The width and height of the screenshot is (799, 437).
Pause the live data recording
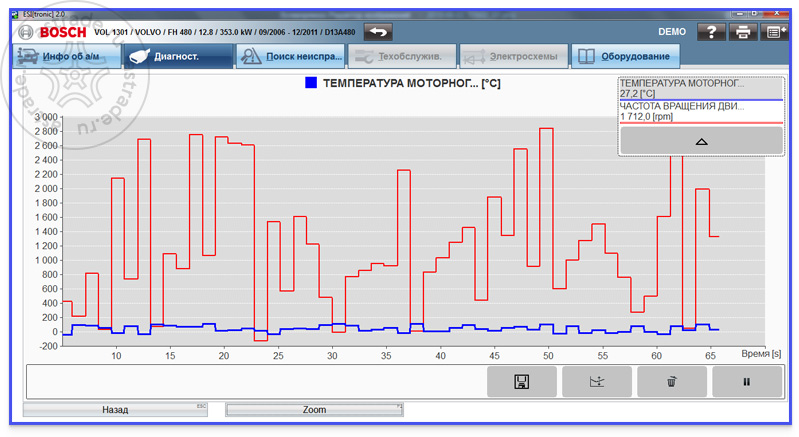pyautogui.click(x=747, y=381)
